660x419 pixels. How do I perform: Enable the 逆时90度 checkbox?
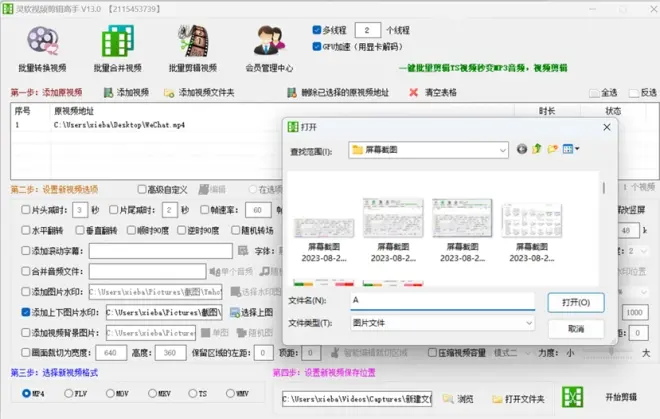[181, 230]
